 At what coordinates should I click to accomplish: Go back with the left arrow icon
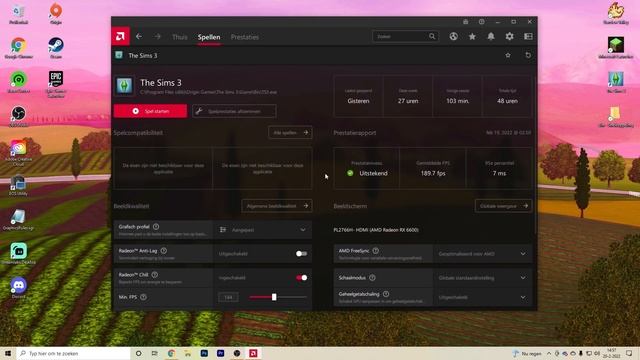point(139,36)
